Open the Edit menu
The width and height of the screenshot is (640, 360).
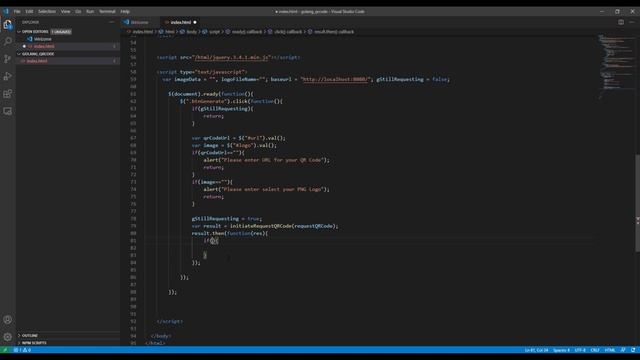[29, 11]
